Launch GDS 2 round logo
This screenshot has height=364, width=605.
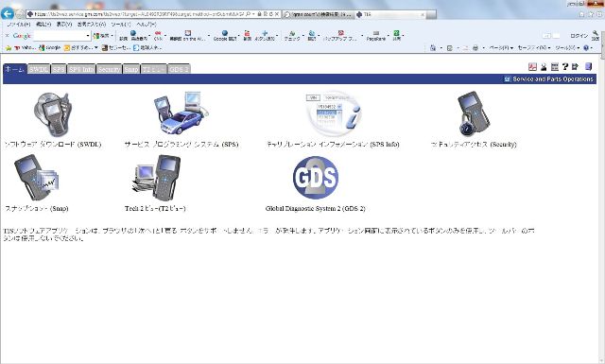point(316,178)
